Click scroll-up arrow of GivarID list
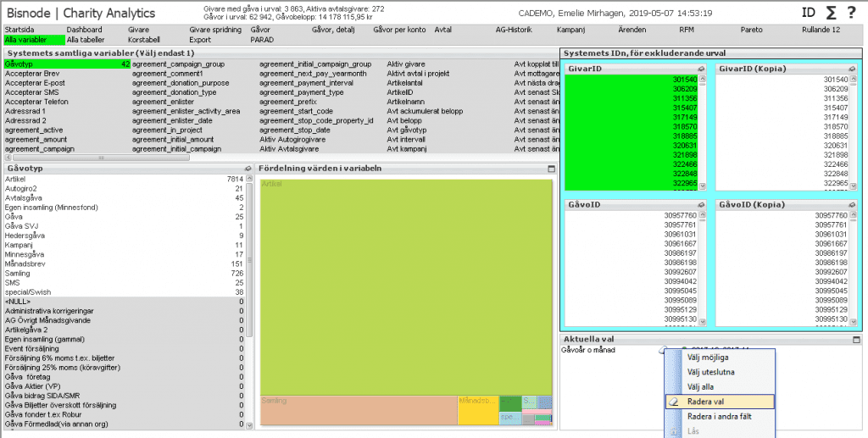Screen dimensions: 868x438 [x=703, y=79]
